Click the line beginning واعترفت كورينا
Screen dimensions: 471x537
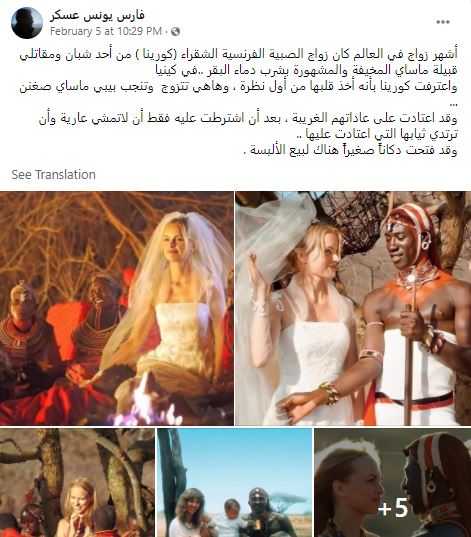pyautogui.click(x=238, y=87)
